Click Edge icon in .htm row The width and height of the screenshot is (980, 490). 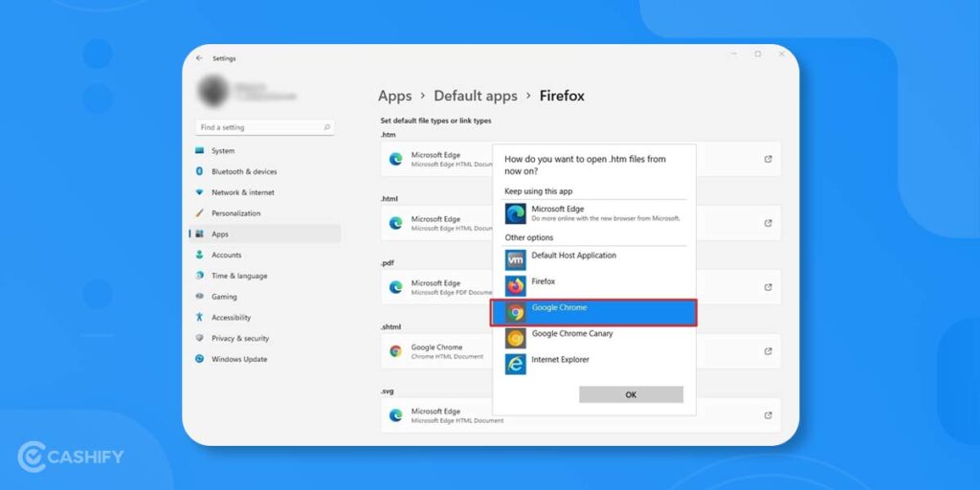point(395,160)
